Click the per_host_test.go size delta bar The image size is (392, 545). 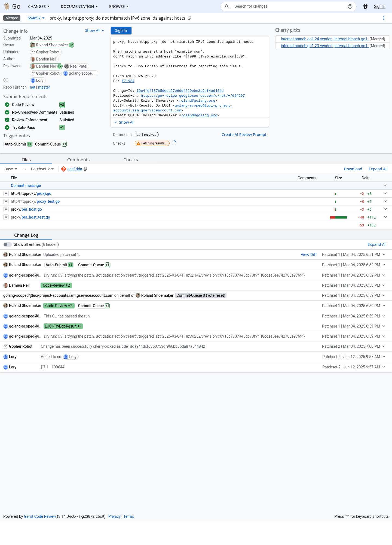click(338, 217)
